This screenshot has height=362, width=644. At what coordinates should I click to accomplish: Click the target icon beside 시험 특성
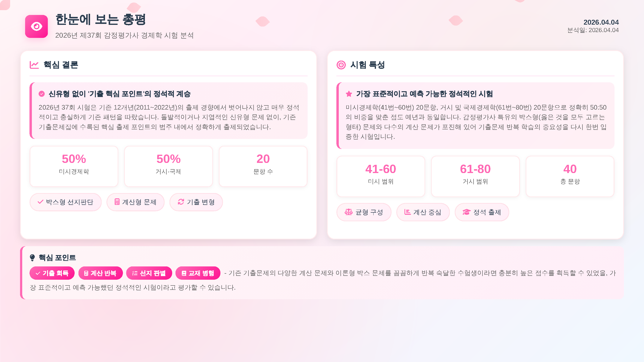point(341,65)
